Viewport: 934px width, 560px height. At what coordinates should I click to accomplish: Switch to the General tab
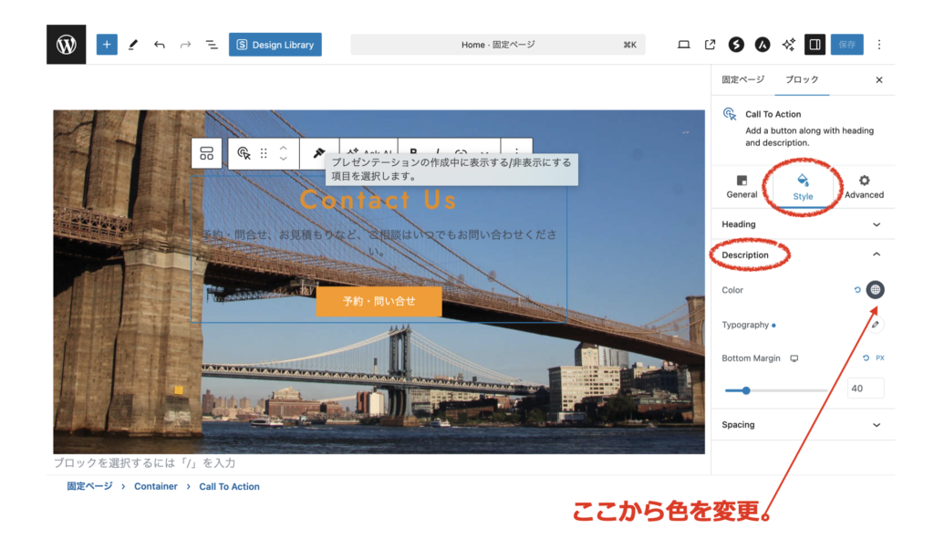pyautogui.click(x=742, y=186)
